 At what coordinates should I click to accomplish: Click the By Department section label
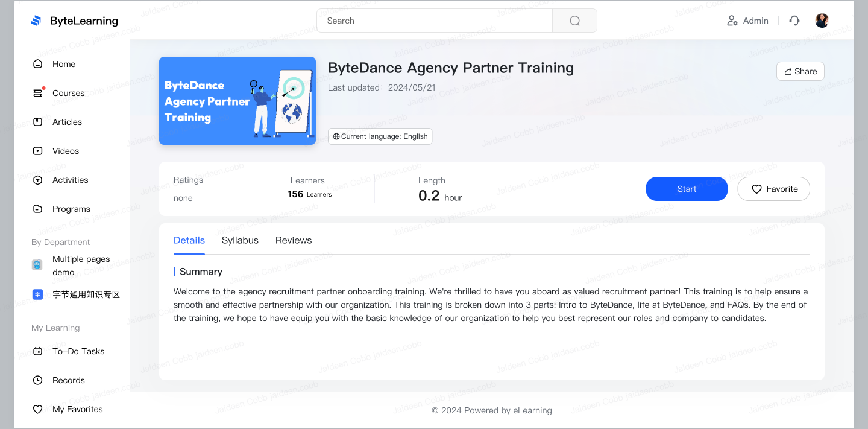click(x=60, y=242)
